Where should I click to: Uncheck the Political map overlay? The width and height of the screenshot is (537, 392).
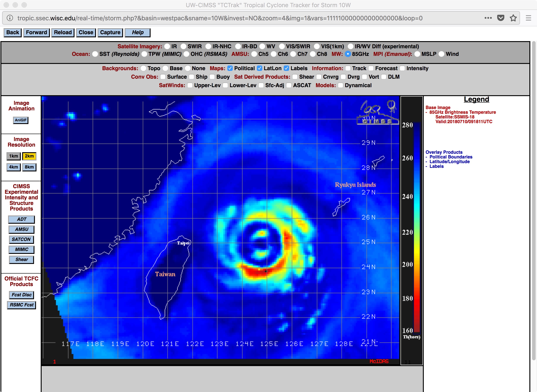coord(230,68)
